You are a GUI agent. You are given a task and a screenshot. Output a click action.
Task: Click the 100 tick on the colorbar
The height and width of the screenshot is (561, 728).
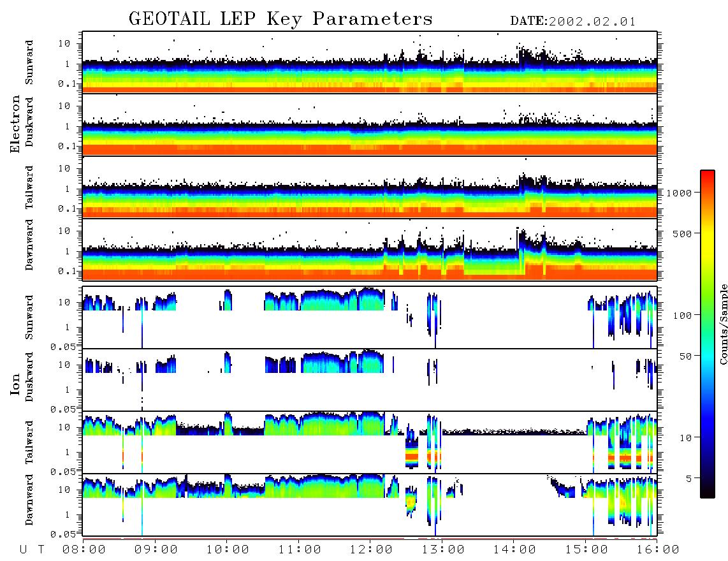tap(683, 316)
